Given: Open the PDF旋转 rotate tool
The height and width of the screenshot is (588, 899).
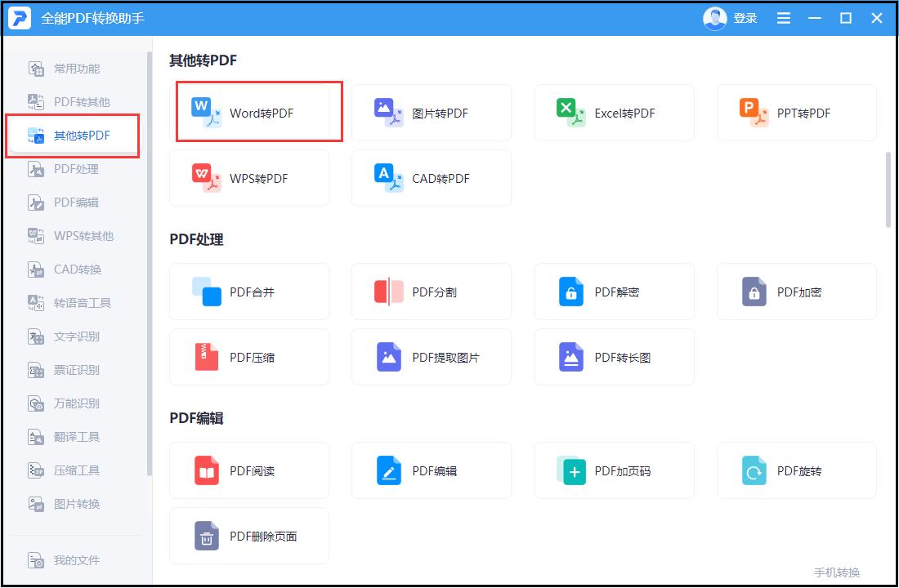Looking at the screenshot, I should point(796,470).
